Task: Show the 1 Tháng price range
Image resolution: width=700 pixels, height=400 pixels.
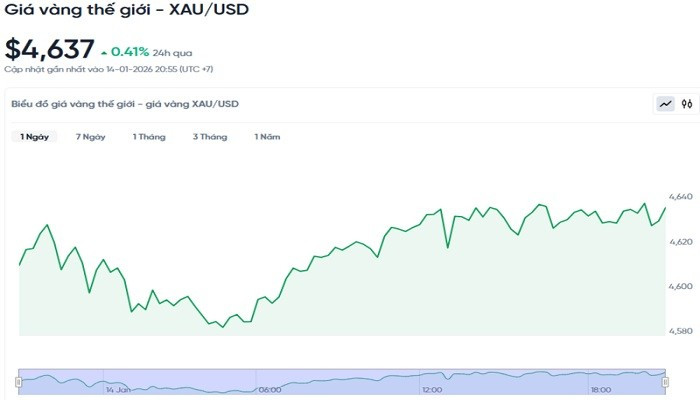Action: click(x=149, y=136)
